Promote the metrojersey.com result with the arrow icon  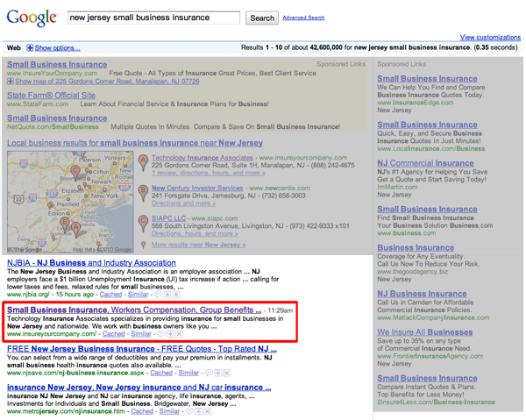[x=199, y=411]
